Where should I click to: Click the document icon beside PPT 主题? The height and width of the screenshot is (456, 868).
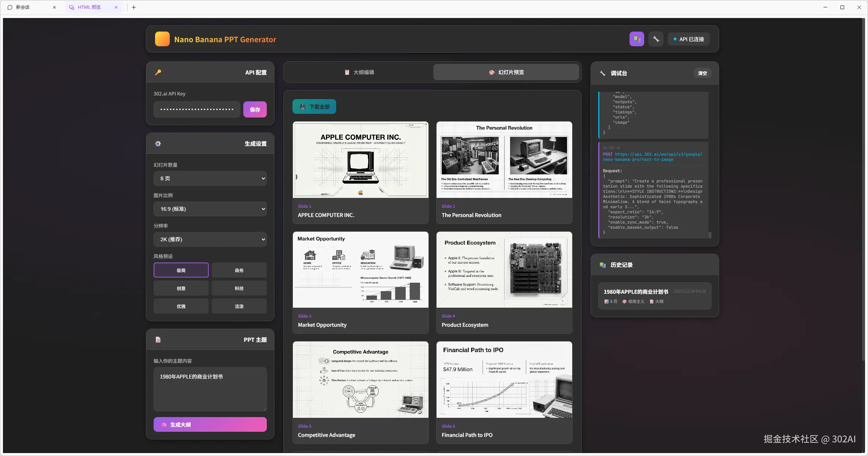point(158,340)
